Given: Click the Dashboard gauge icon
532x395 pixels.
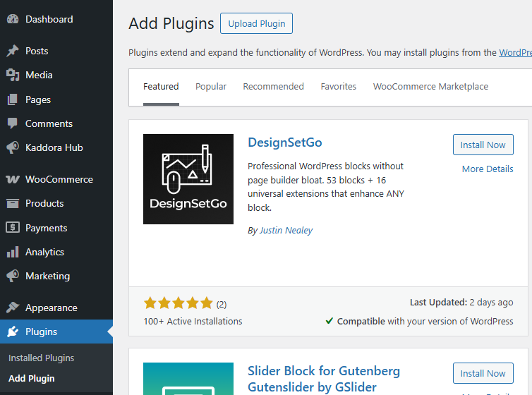Looking at the screenshot, I should pos(13,20).
